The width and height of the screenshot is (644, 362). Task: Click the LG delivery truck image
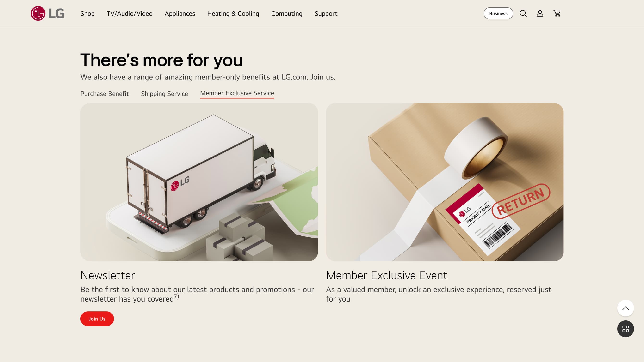199,182
